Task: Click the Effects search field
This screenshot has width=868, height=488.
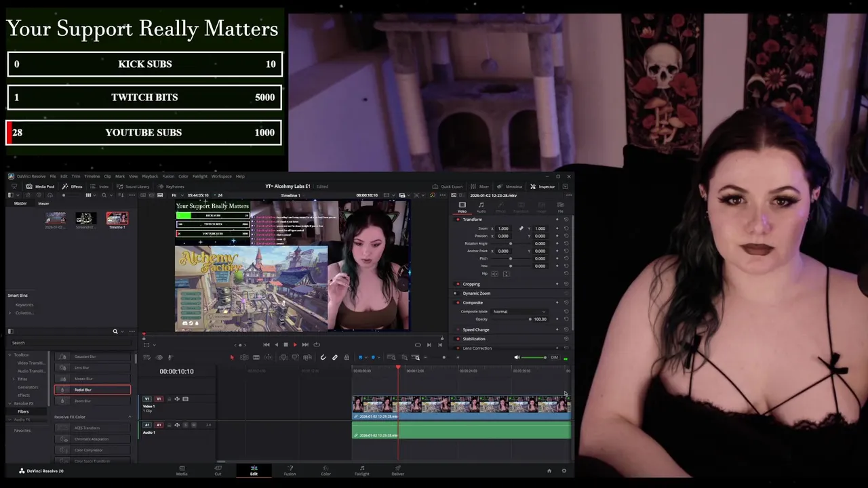Action: [x=71, y=343]
